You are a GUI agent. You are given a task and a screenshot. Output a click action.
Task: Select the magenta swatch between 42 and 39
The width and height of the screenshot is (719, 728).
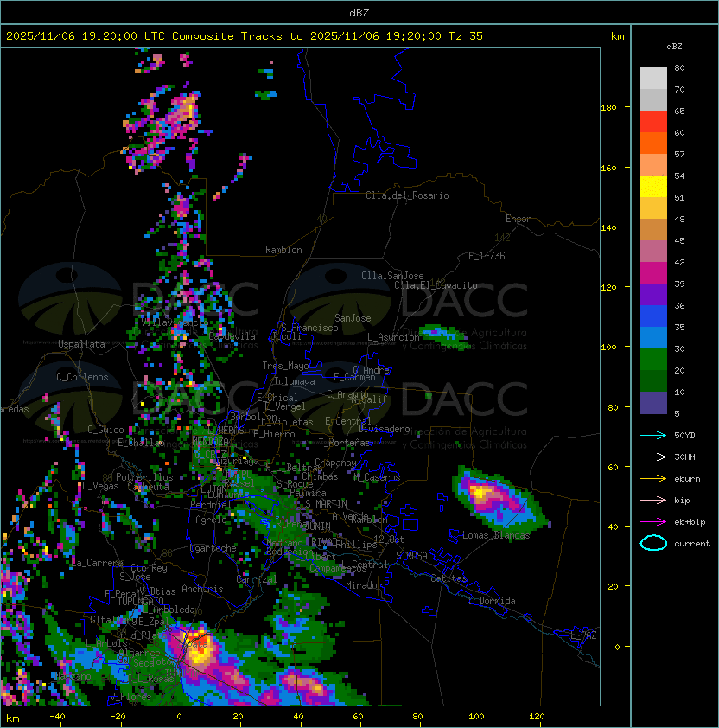pos(653,273)
